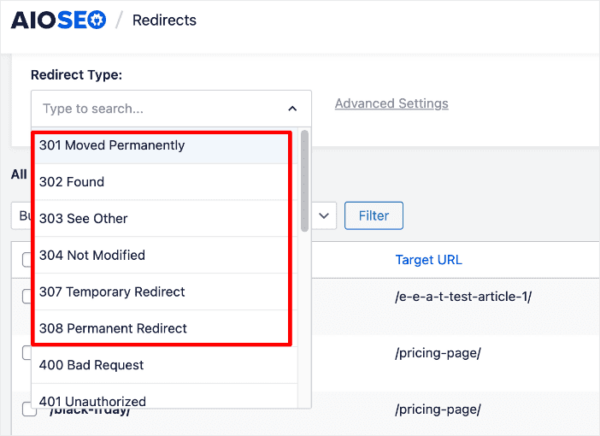The height and width of the screenshot is (436, 600).
Task: Click the AIOSEO logo
Action: click(58, 20)
